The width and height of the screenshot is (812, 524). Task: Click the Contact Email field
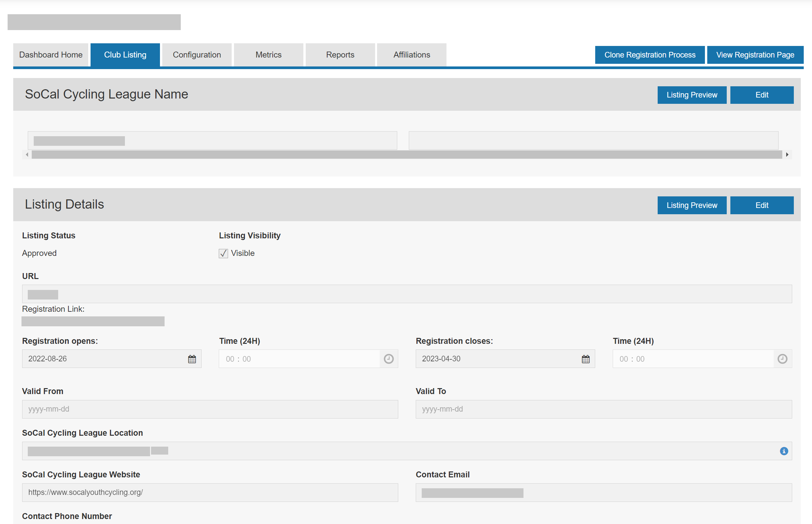[603, 492]
